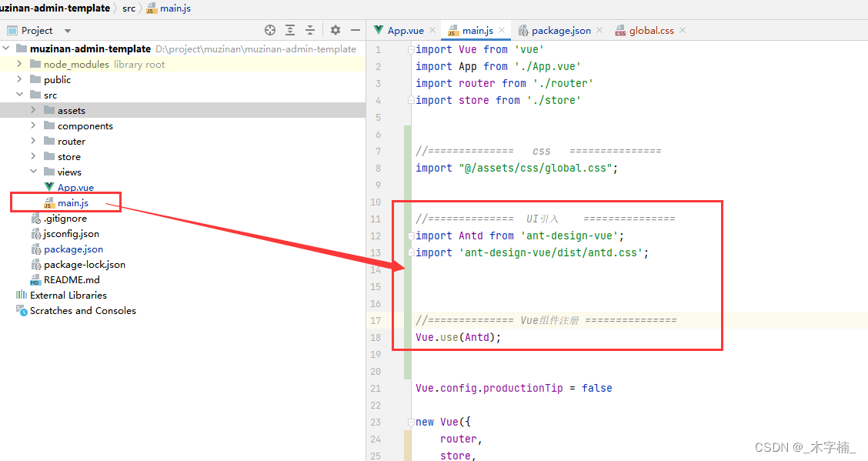Expand the router folder
868x461 pixels.
[x=33, y=141]
